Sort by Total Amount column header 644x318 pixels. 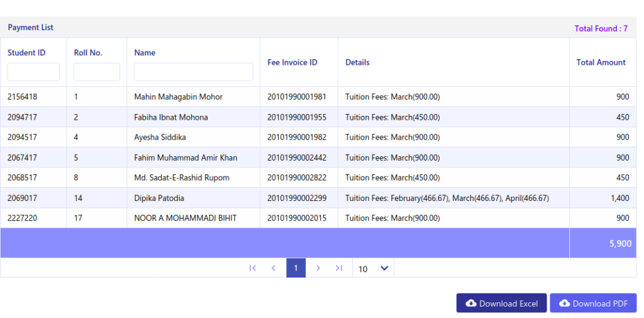[601, 62]
